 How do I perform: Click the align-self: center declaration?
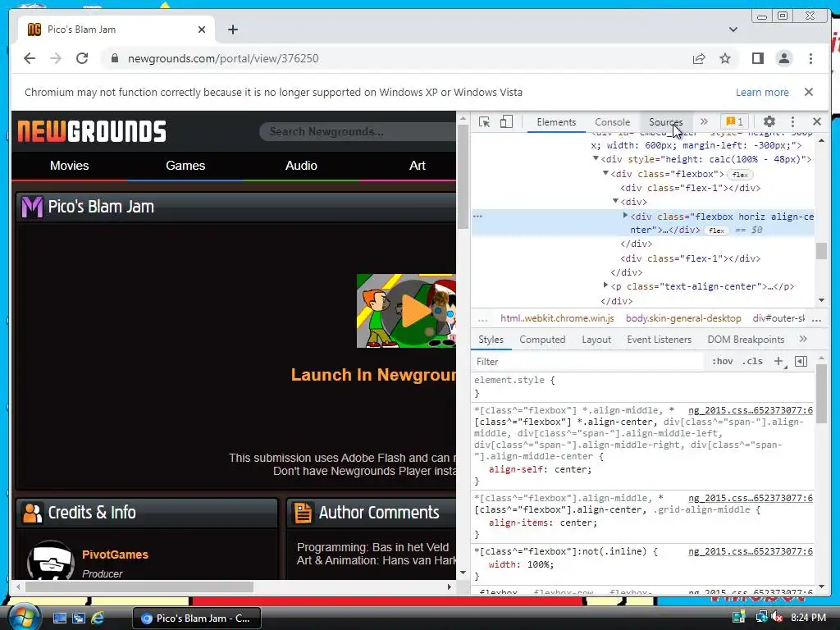click(x=540, y=469)
